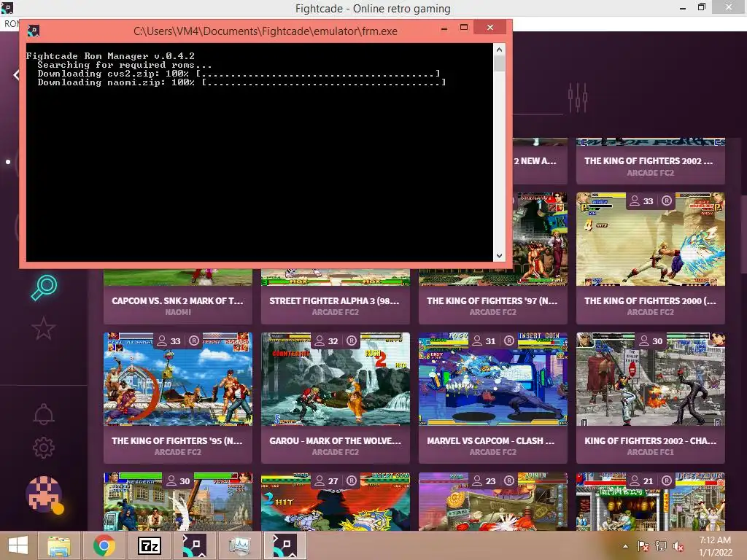Select game thumbnail with 23 players
Image resolution: width=747 pixels, height=560 pixels.
(493, 501)
